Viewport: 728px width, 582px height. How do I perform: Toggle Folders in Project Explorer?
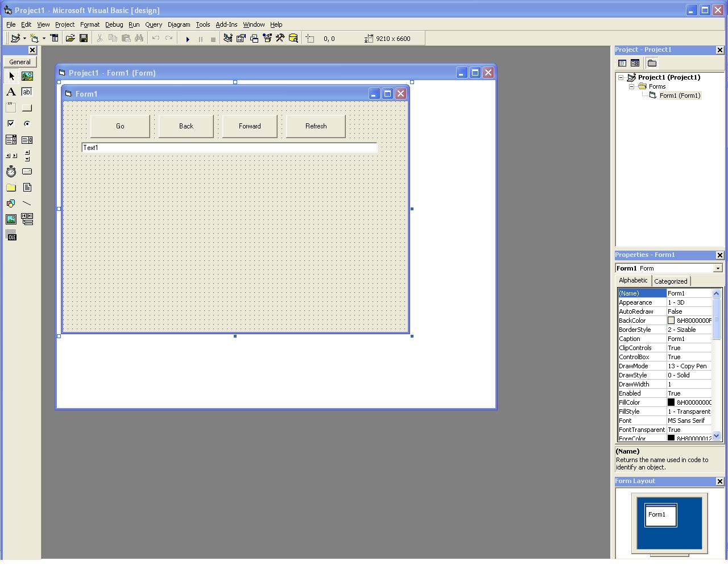(x=652, y=63)
